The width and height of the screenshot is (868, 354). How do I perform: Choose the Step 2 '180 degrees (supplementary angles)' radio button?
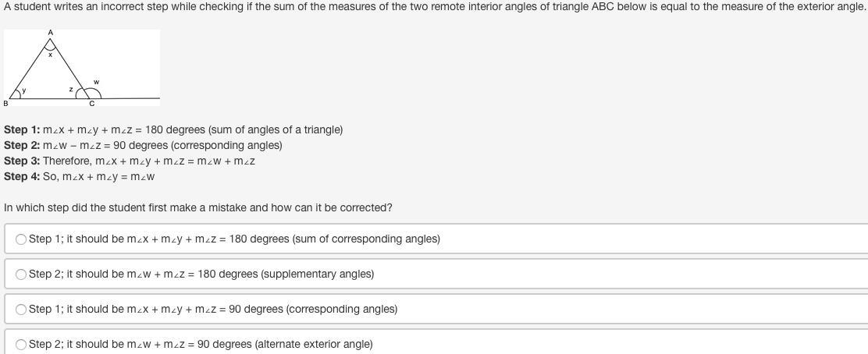point(22,274)
